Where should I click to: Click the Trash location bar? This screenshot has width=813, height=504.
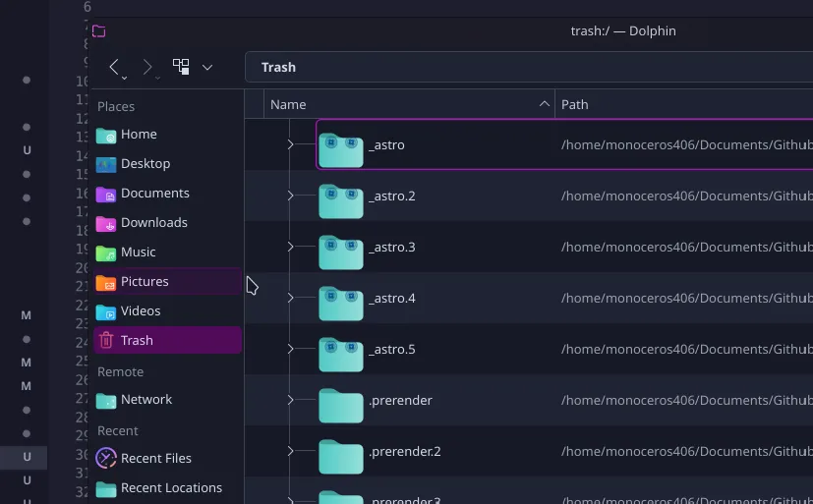529,67
